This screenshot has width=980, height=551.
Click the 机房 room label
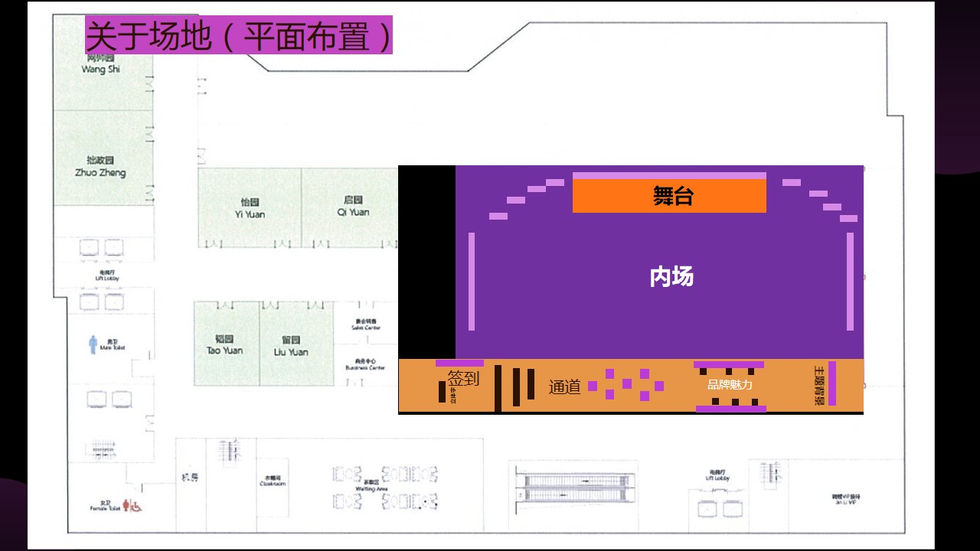click(x=190, y=478)
